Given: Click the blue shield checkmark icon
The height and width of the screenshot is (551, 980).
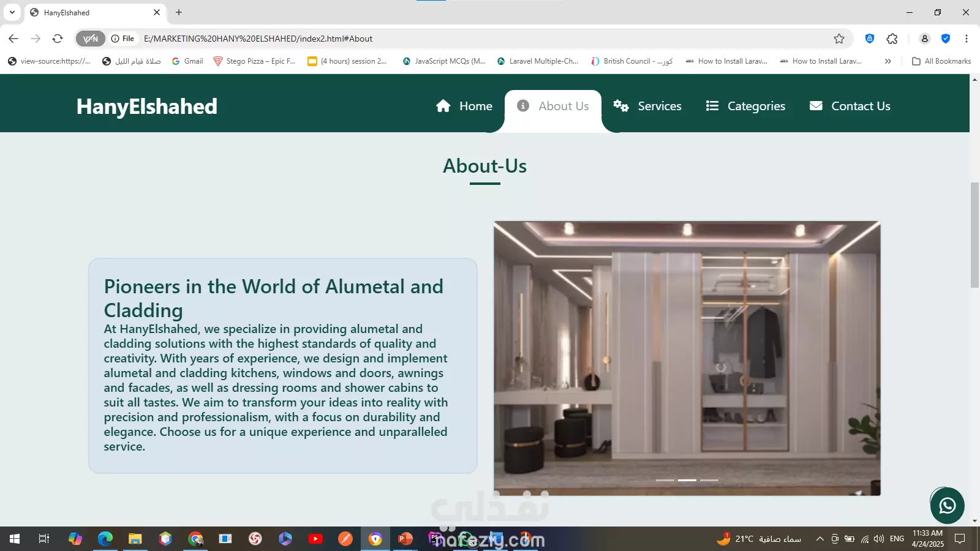Looking at the screenshot, I should point(946,39).
